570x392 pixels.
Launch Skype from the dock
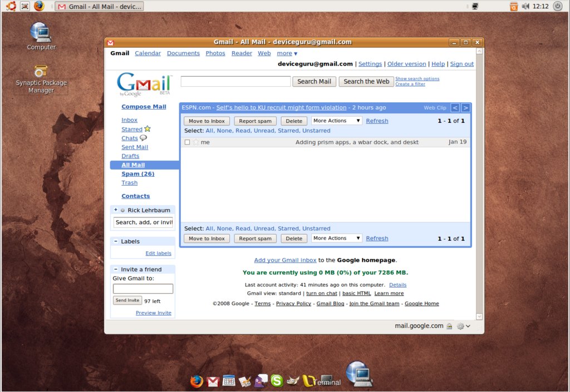click(x=277, y=381)
